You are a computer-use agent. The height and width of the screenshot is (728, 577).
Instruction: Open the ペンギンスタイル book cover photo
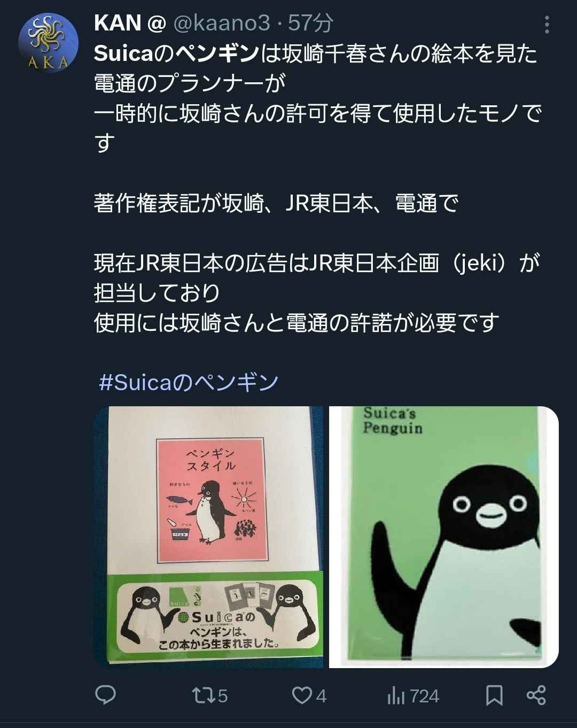[208, 537]
